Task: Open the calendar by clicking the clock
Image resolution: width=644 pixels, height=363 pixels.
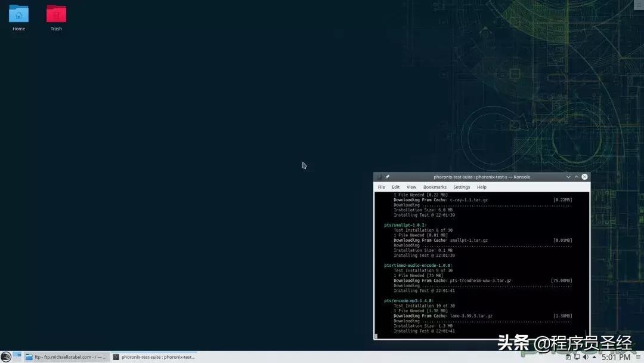Action: (x=615, y=356)
